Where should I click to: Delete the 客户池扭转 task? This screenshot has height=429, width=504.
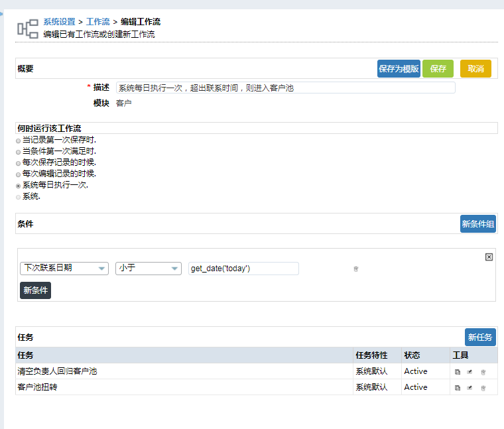tap(483, 388)
